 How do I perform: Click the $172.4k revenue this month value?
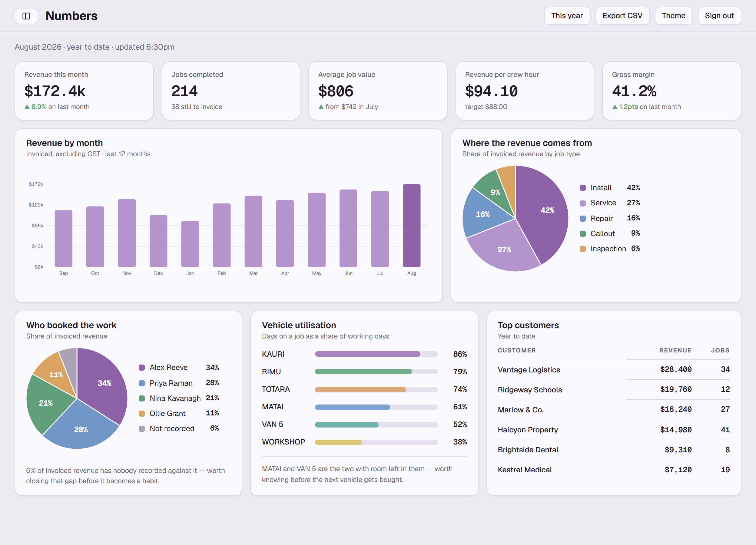[55, 91]
